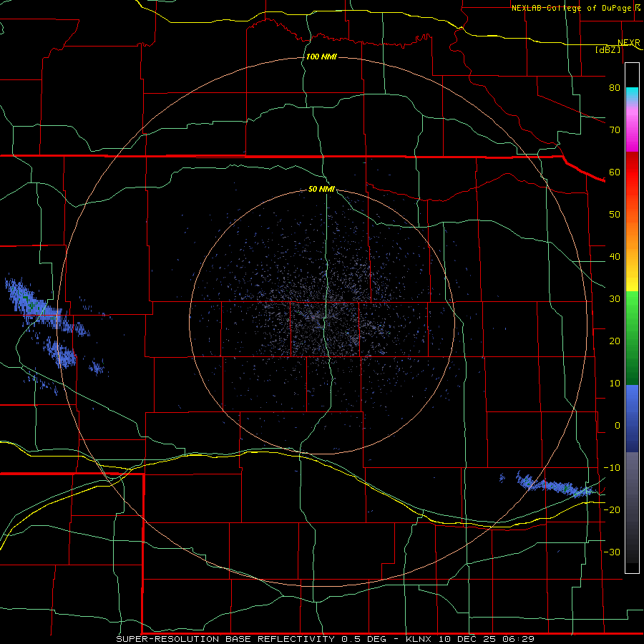
Task: Select the -10 dBZ scale value
Action: coord(612,468)
